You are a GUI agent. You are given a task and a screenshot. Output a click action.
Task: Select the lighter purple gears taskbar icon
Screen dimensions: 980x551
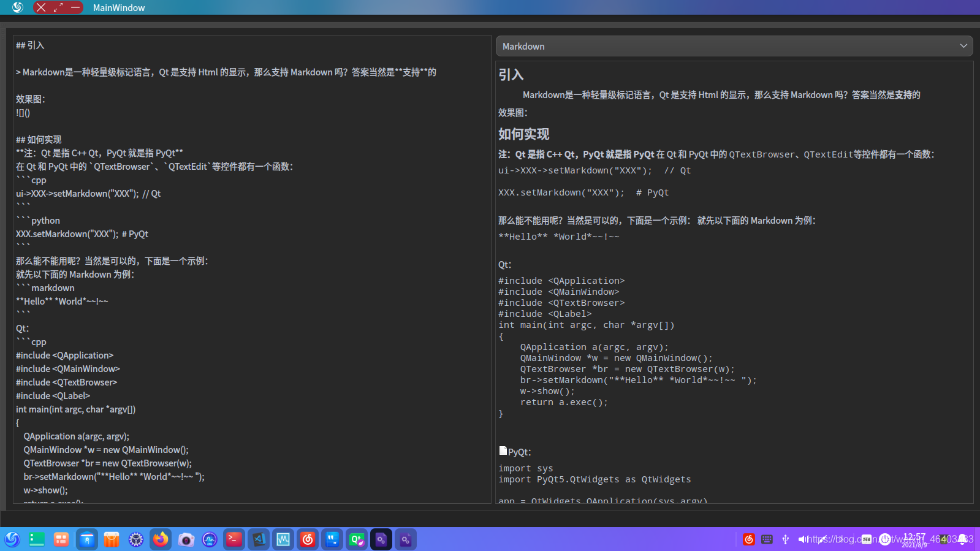pyautogui.click(x=406, y=539)
